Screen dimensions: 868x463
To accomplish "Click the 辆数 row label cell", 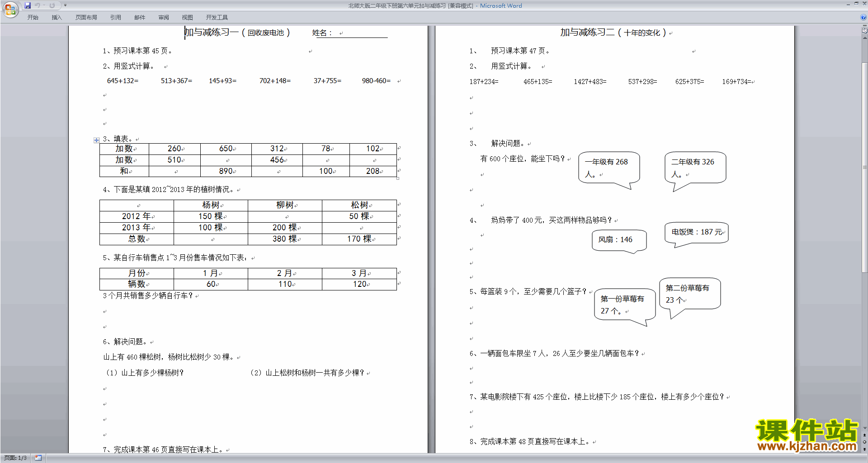I will point(137,284).
